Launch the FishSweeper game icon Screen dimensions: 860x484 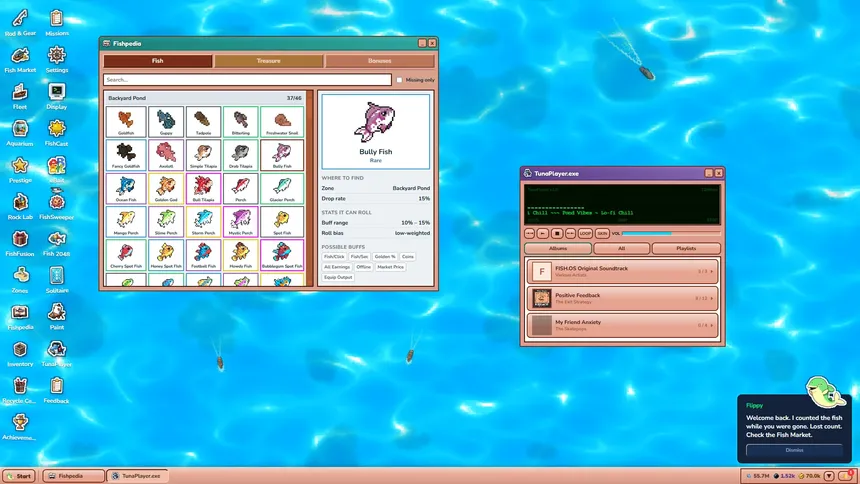pyautogui.click(x=56, y=206)
